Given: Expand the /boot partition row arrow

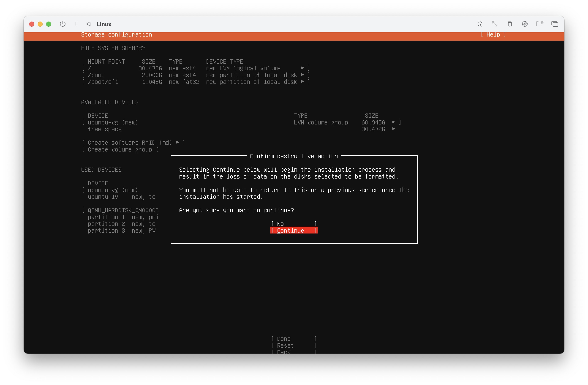Looking at the screenshot, I should (x=302, y=75).
